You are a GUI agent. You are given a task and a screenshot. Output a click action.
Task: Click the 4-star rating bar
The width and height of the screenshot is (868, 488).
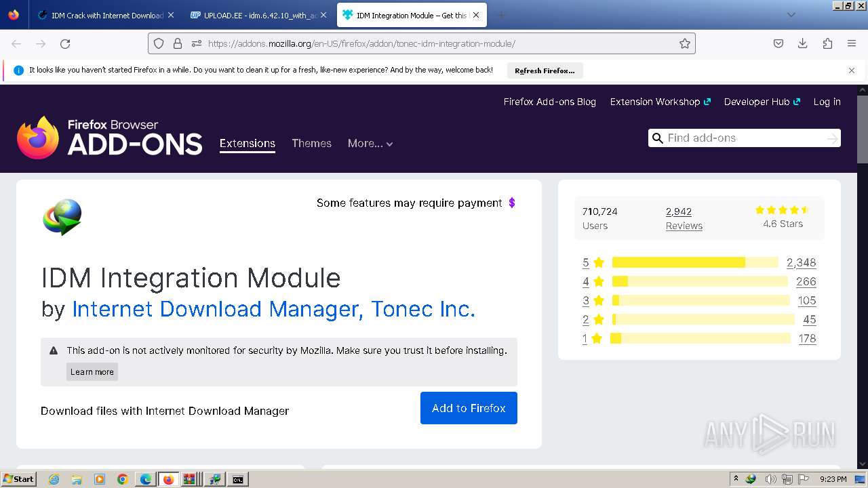[x=700, y=281]
